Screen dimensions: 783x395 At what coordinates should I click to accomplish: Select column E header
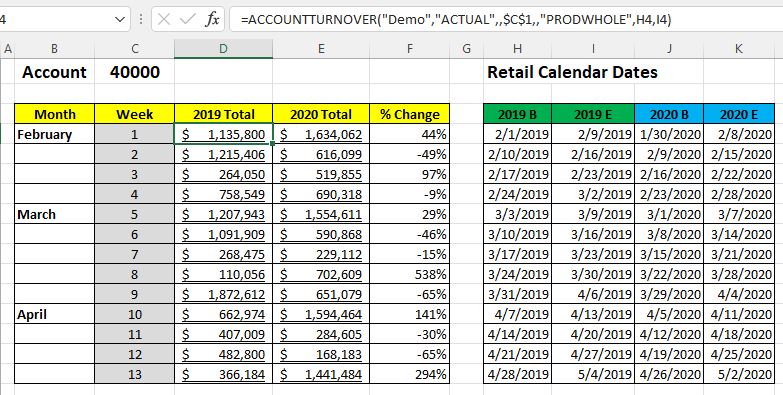(x=321, y=48)
